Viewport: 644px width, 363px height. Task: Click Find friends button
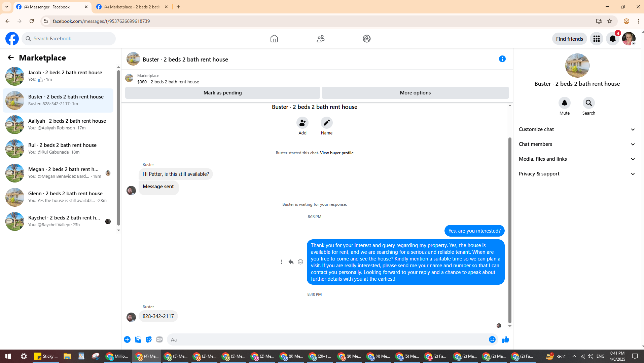pos(569,39)
